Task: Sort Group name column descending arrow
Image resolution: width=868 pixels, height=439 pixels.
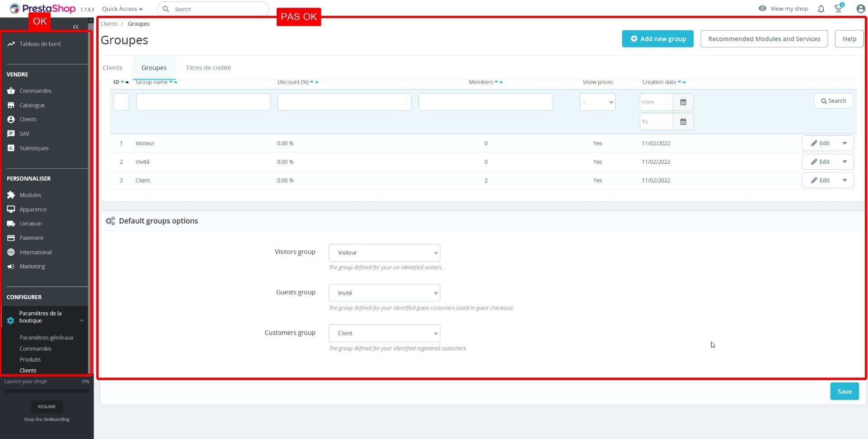Action: [x=171, y=82]
